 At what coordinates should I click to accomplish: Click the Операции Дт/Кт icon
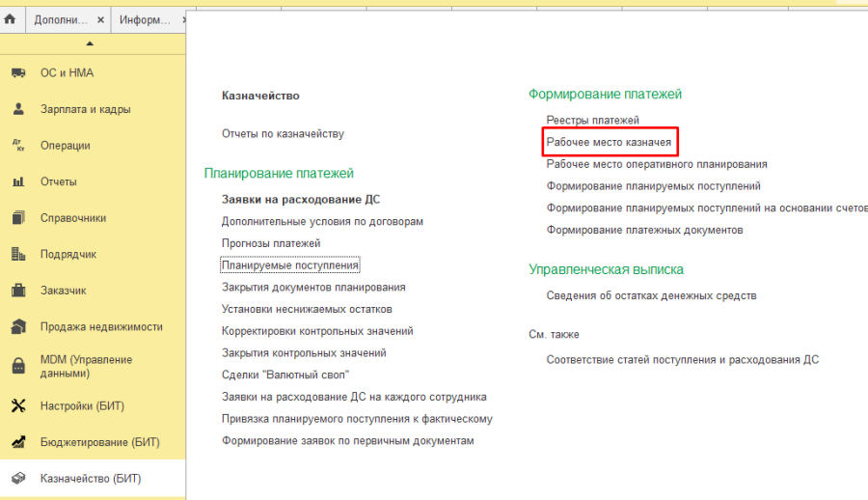(17, 146)
